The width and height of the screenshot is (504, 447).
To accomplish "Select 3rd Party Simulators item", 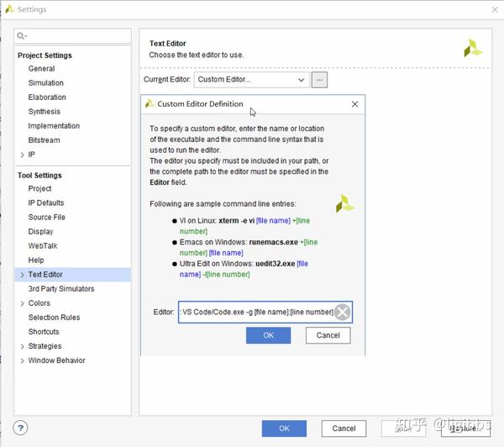I will click(61, 289).
